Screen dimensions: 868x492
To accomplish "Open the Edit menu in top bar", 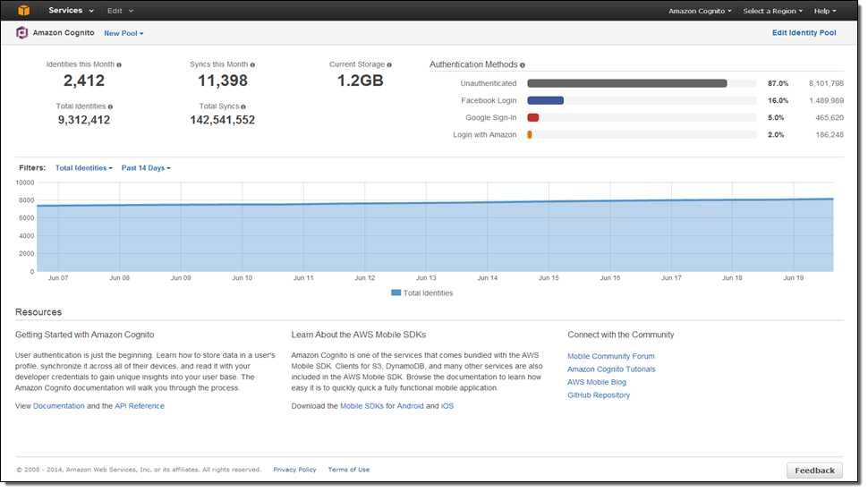I will pyautogui.click(x=120, y=11).
